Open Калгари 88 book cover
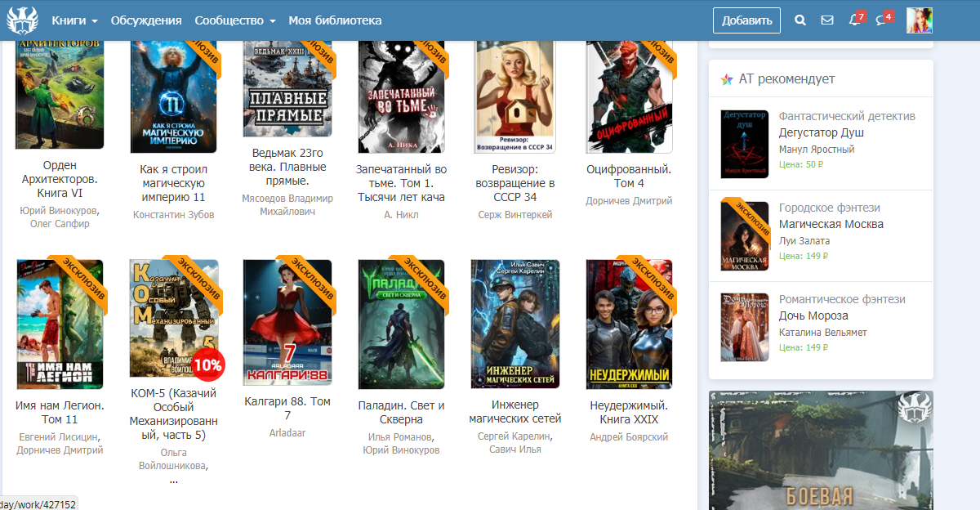The height and width of the screenshot is (510, 980). click(x=287, y=323)
